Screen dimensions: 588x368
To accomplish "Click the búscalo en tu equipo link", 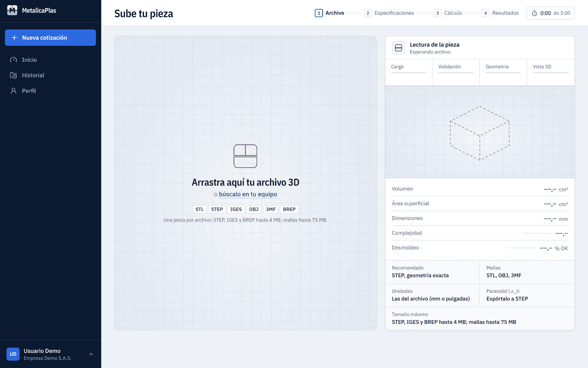I will click(x=248, y=194).
